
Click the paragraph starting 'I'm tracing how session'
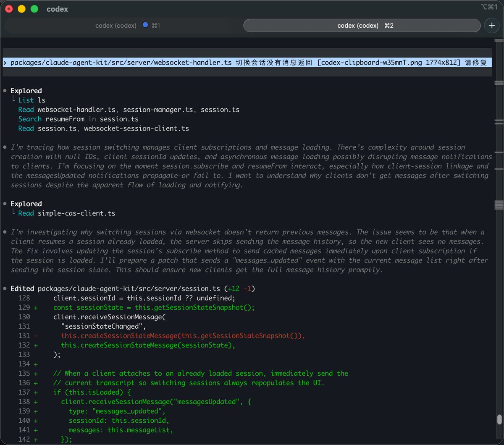(251, 166)
